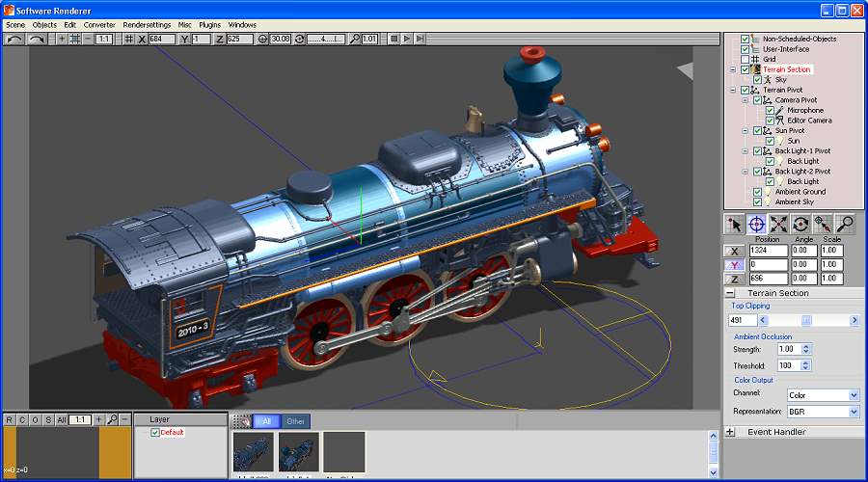Viewport: 868px width, 482px height.
Task: Choose the arrow select tool
Action: [735, 224]
